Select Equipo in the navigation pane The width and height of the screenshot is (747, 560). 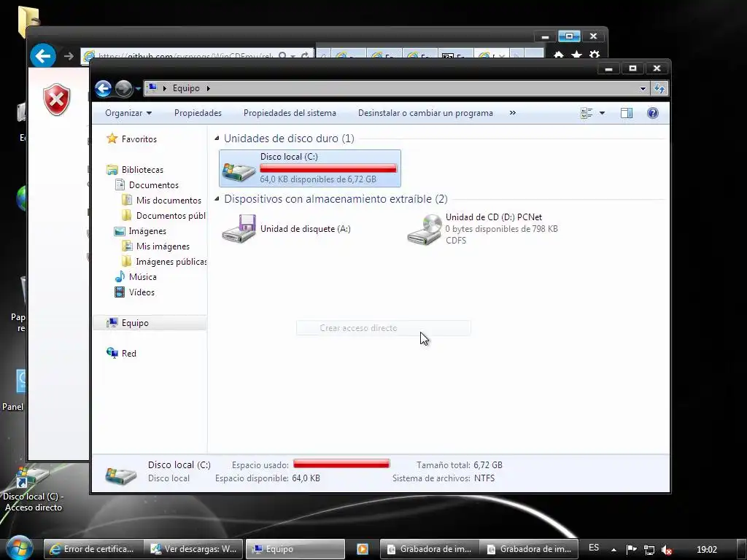135,323
